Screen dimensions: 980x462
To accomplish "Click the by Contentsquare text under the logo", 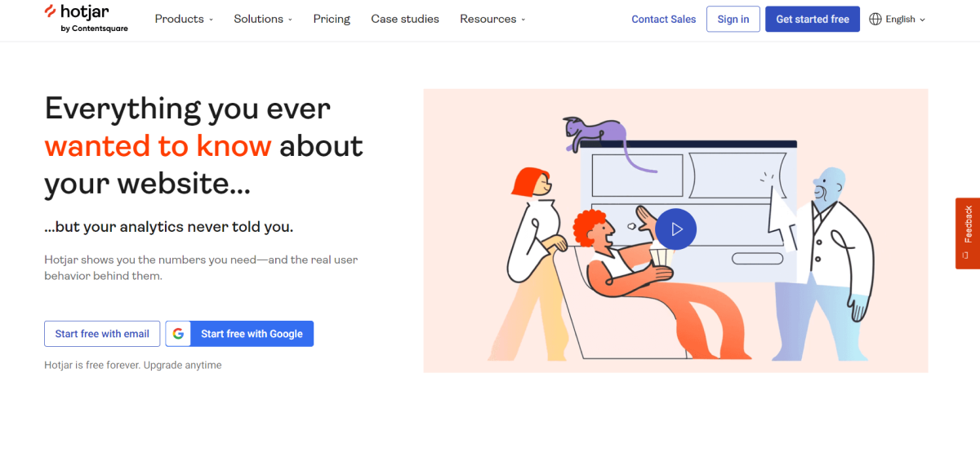I will [94, 29].
